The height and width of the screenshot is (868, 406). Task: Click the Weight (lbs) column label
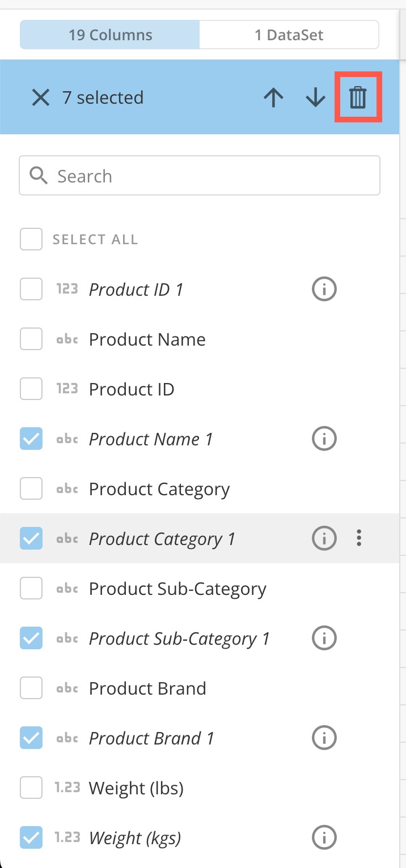(136, 788)
